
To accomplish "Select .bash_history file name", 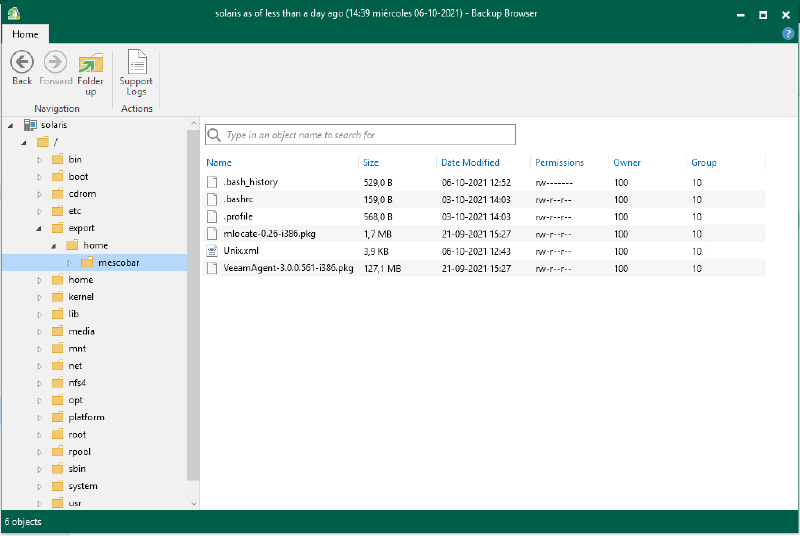I will [251, 182].
